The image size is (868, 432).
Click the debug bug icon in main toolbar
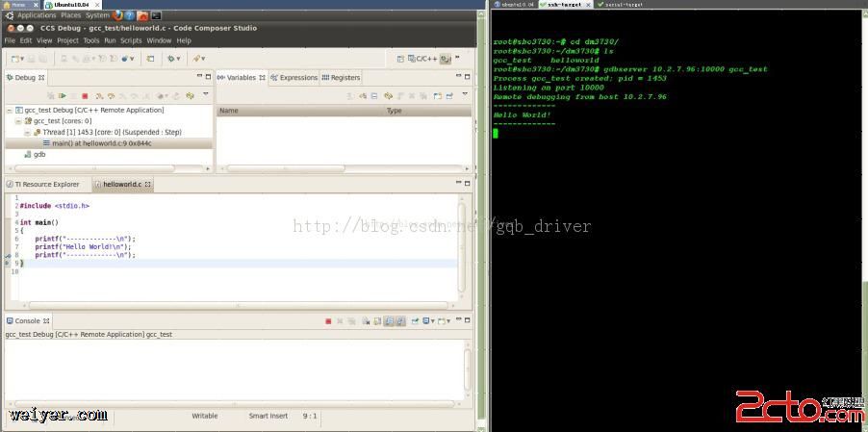(x=173, y=59)
